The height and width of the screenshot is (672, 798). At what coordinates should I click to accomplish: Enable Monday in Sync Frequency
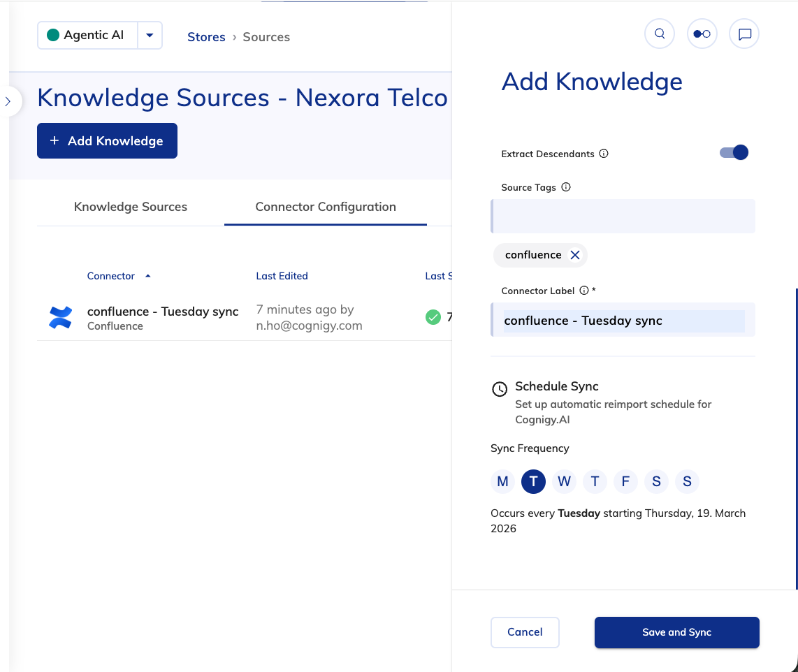502,481
